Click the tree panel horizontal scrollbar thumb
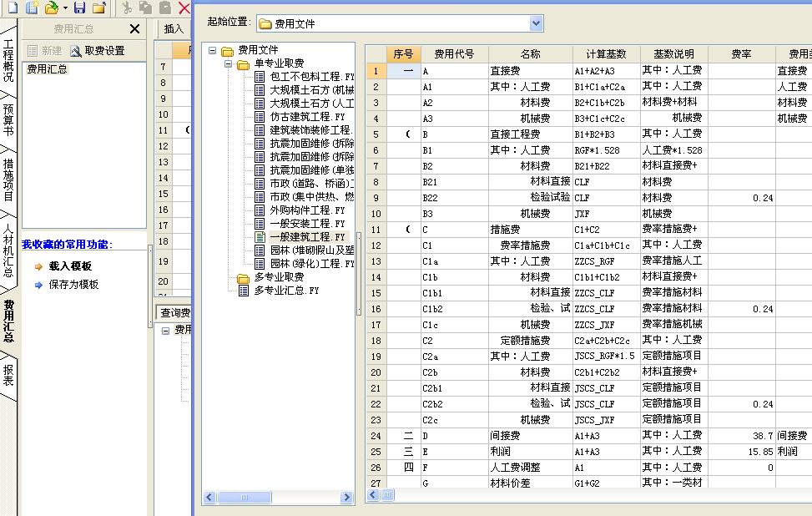Image resolution: width=812 pixels, height=516 pixels. coord(244,498)
